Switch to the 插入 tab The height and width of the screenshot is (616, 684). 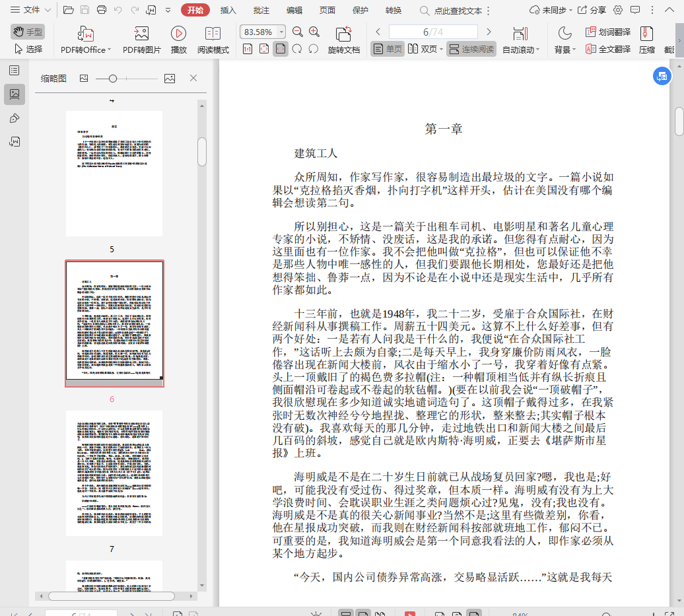[228, 10]
